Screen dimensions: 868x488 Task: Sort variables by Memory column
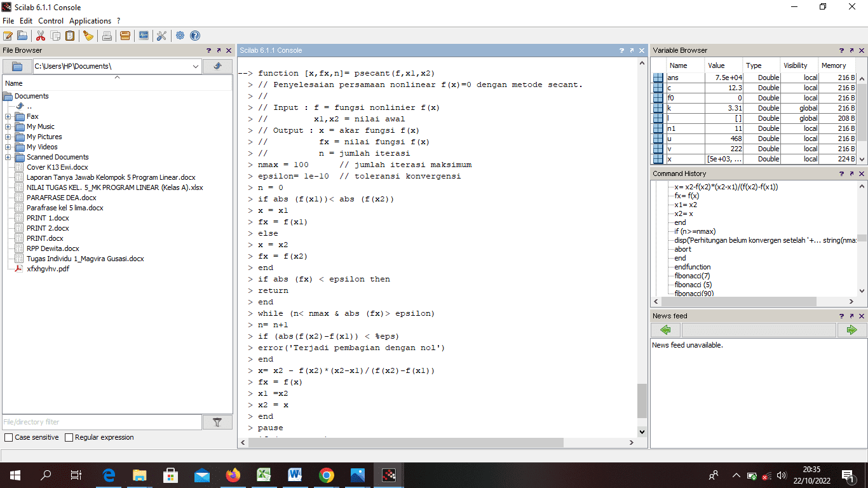837,65
